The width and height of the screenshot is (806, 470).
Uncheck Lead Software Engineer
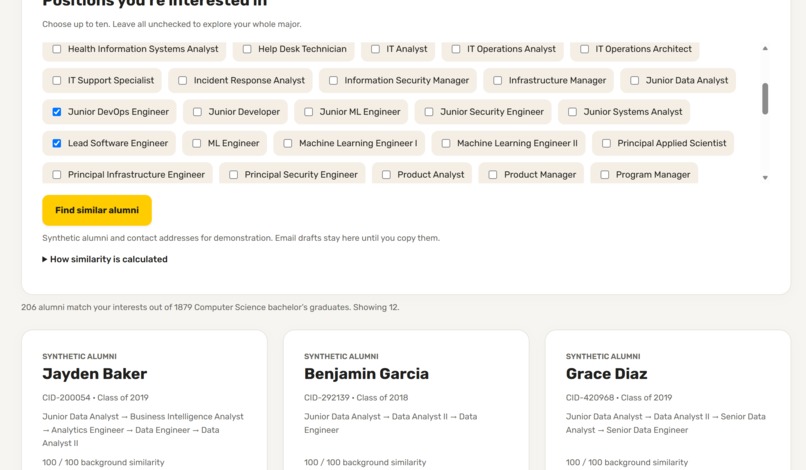pyautogui.click(x=57, y=143)
